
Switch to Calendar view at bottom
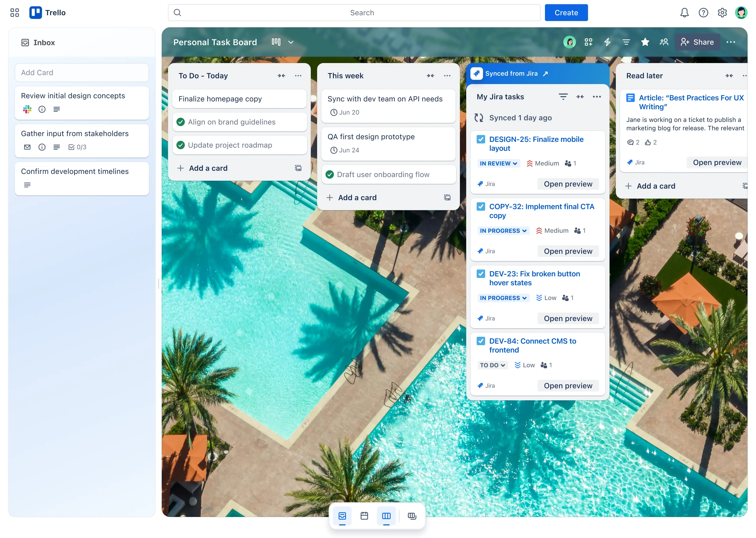tap(364, 516)
